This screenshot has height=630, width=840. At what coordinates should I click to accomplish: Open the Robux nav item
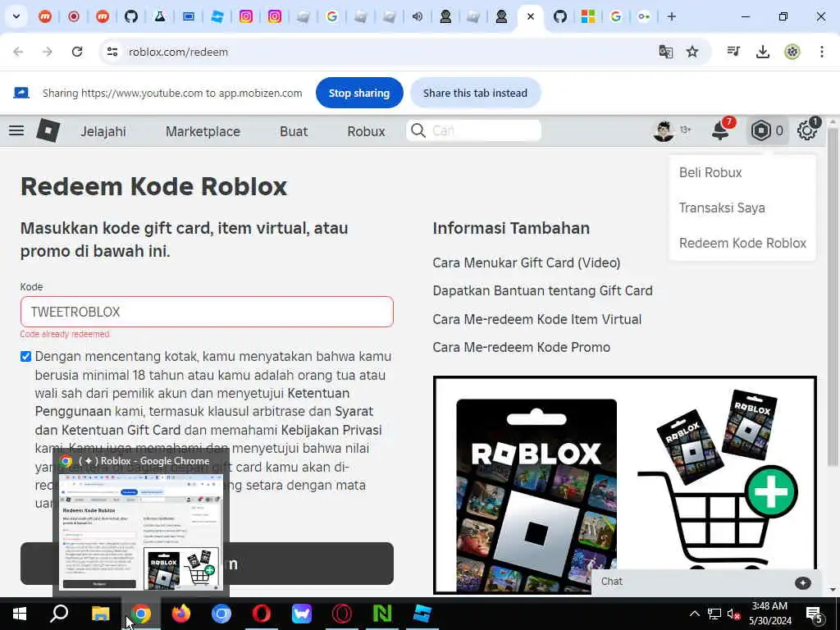click(x=366, y=131)
